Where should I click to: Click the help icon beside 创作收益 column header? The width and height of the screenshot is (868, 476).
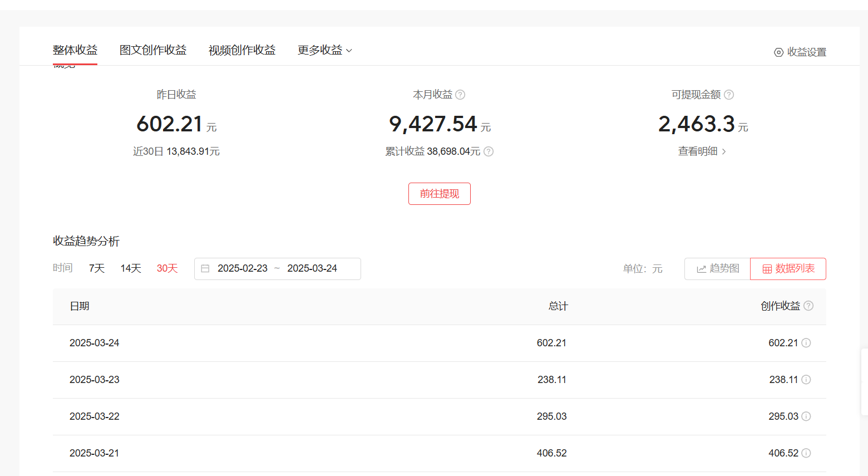click(808, 306)
